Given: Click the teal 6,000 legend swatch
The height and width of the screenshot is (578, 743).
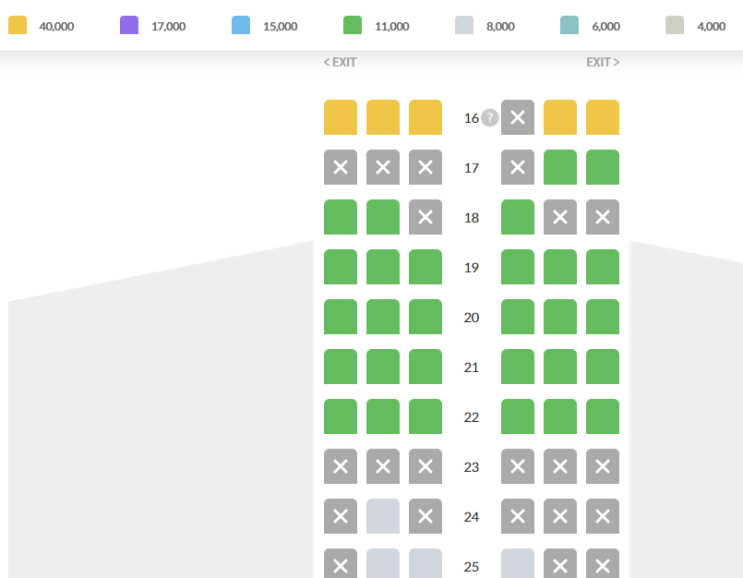Looking at the screenshot, I should tap(569, 26).
